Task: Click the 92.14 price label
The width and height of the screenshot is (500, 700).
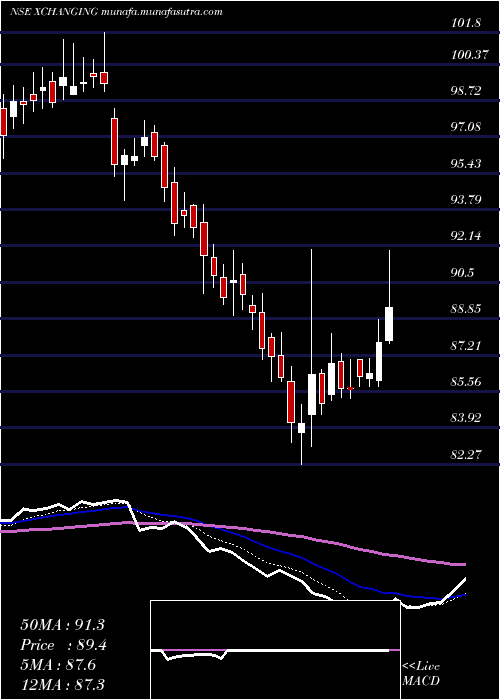Action: (466, 236)
